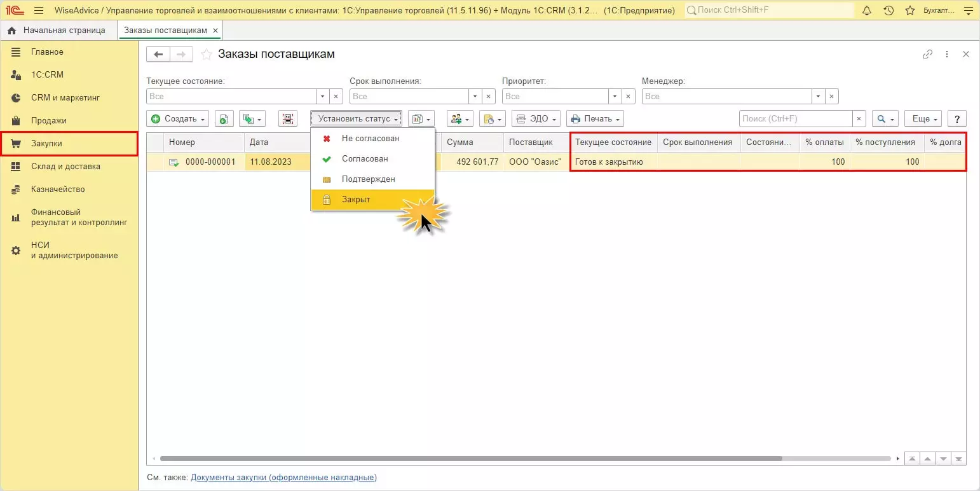980x491 pixels.
Task: Expand the Менеджер filter dropdown
Action: (x=819, y=97)
